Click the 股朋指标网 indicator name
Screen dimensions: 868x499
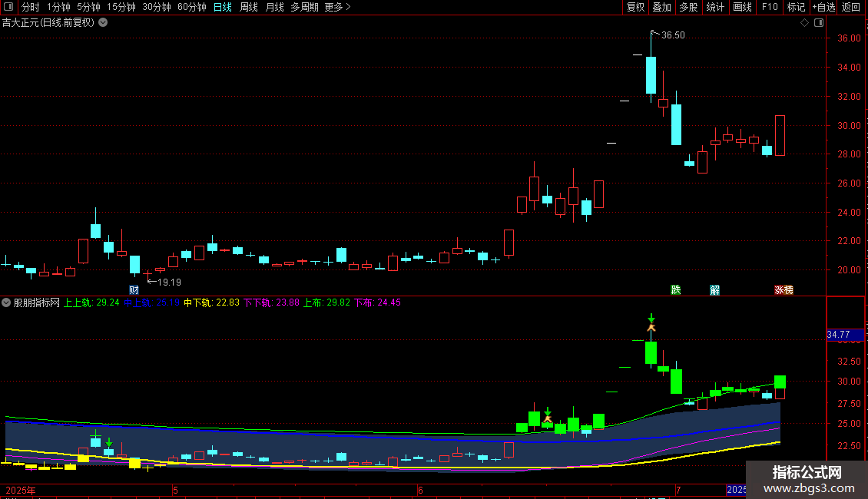pos(37,302)
